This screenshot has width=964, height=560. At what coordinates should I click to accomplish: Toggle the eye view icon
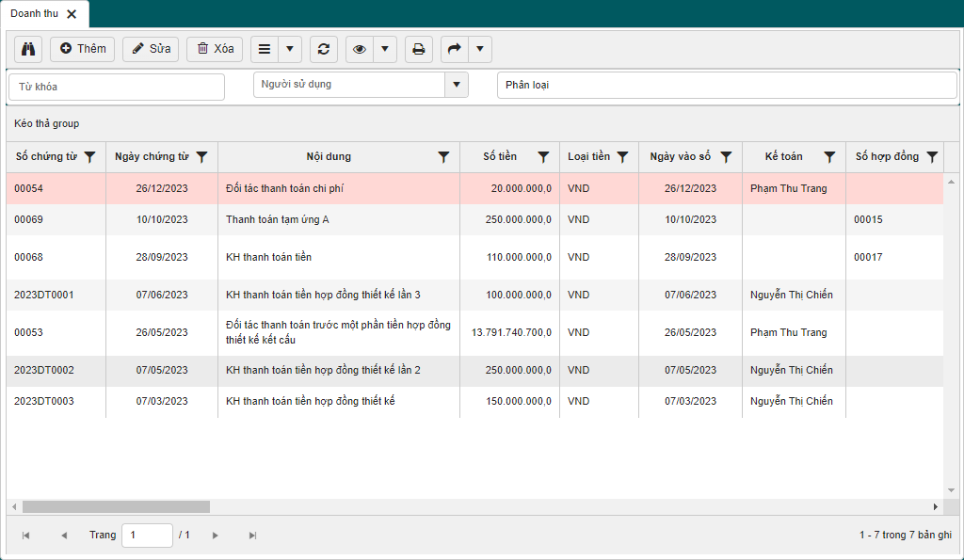[x=360, y=49]
